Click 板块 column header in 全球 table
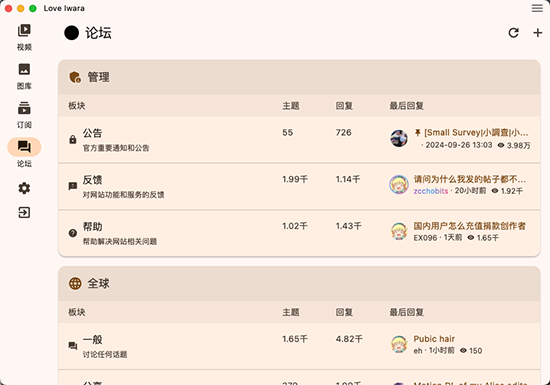 (77, 312)
